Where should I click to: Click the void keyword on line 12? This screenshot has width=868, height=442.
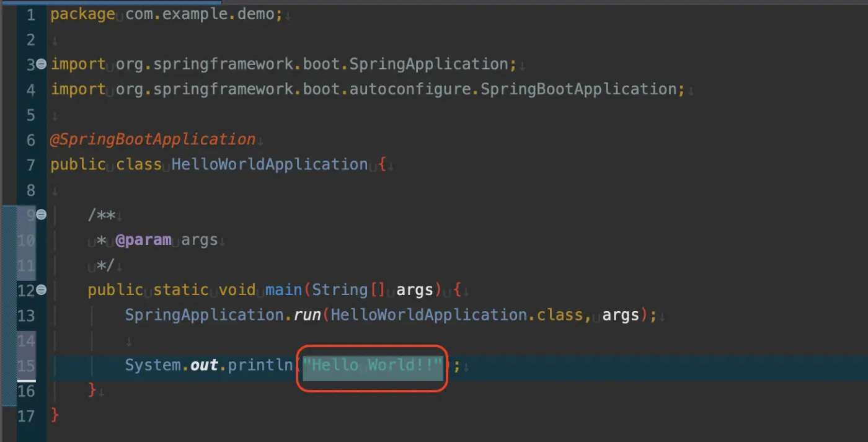point(237,290)
